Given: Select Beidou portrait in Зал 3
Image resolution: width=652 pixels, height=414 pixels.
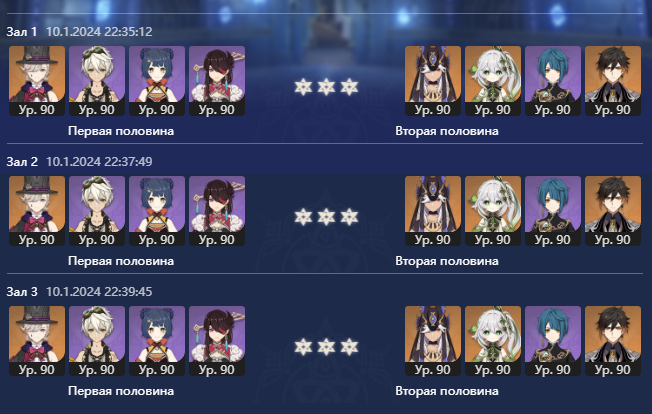Looking at the screenshot, I should coord(217,341).
